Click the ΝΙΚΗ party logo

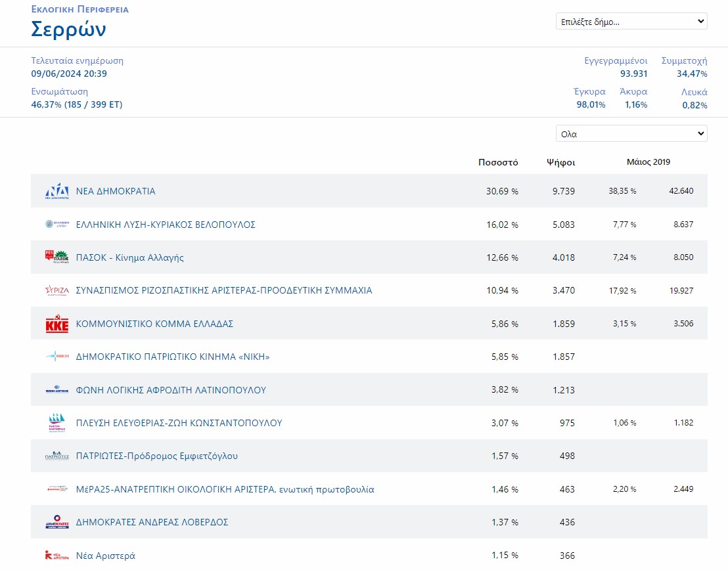57,357
